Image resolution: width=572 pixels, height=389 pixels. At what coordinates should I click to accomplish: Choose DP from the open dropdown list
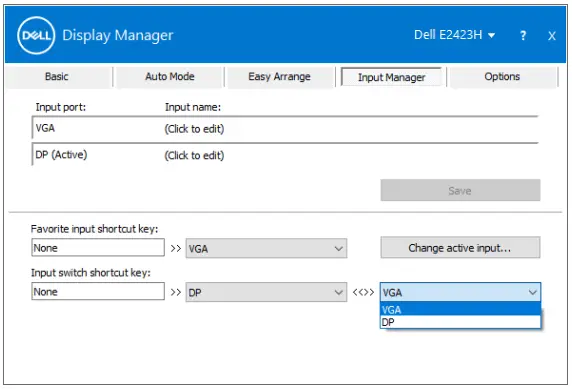click(460, 322)
